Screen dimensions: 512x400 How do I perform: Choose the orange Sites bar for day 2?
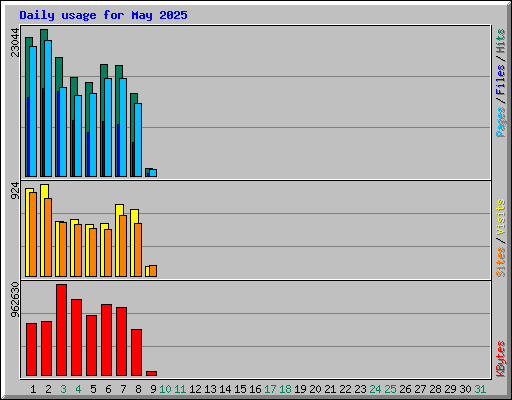[48, 237]
